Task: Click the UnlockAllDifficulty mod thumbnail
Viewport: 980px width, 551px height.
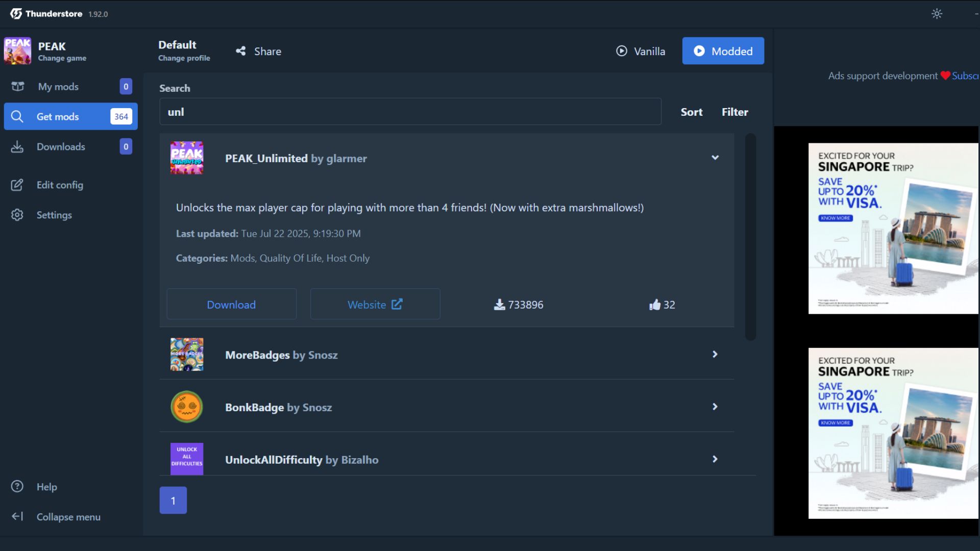Action: [187, 459]
